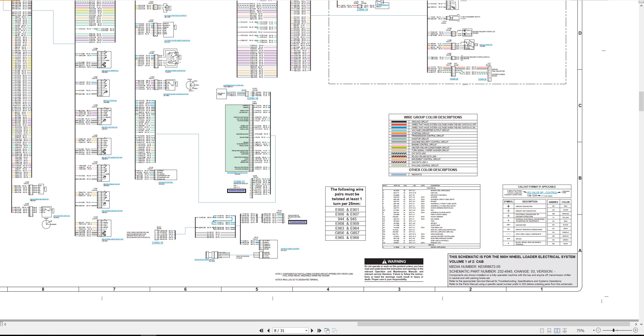Click the GROUND CIRCUIT black color swatch

tap(399, 122)
